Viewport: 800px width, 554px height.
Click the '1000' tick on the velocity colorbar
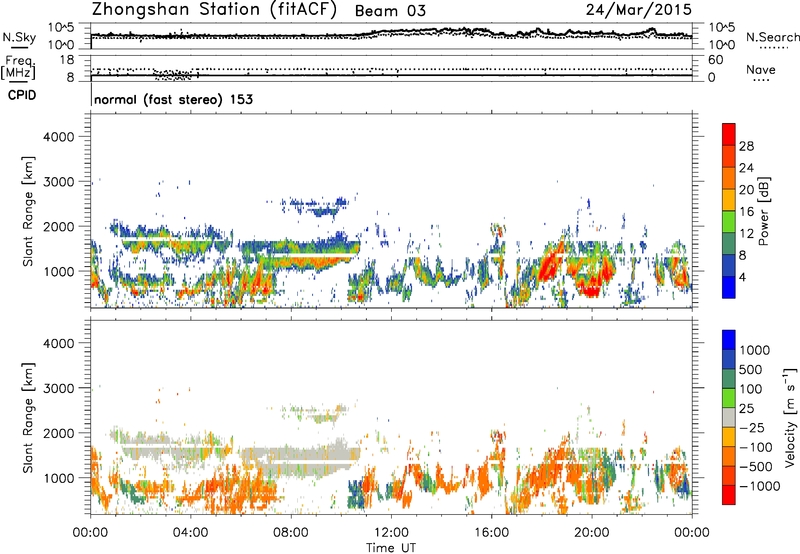pos(755,350)
